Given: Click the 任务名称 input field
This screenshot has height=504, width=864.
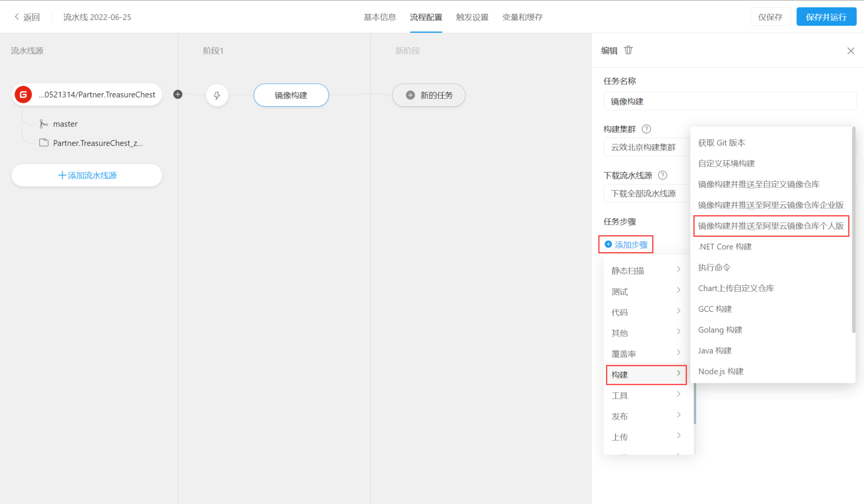Looking at the screenshot, I should (729, 101).
